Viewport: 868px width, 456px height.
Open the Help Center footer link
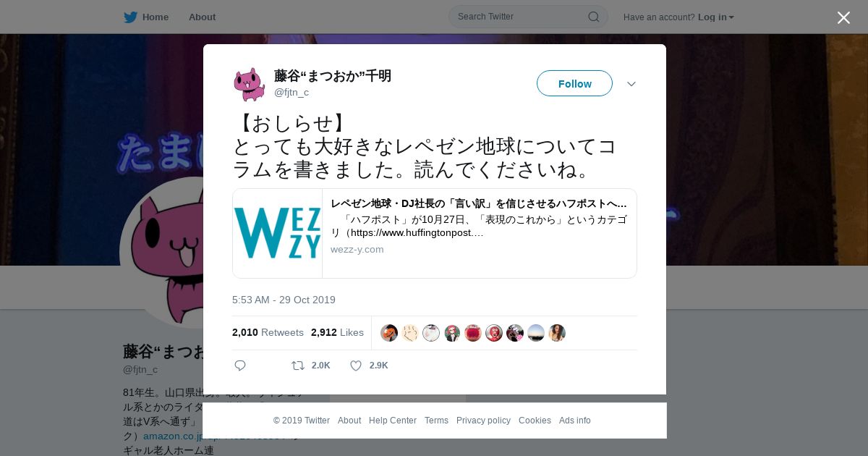point(393,421)
